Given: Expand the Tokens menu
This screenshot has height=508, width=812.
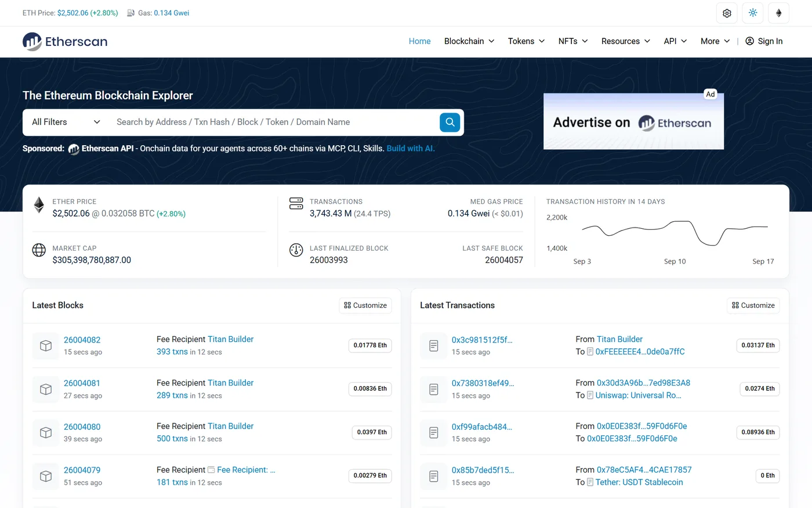Looking at the screenshot, I should pyautogui.click(x=526, y=41).
